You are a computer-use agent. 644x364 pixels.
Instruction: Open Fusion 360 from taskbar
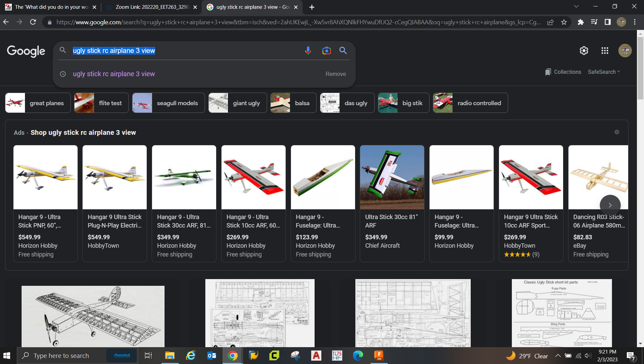click(379, 356)
